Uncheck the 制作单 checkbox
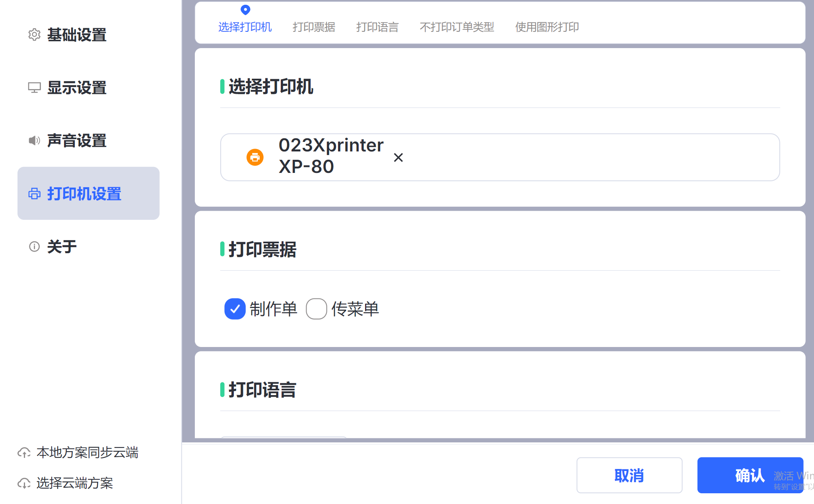The width and height of the screenshot is (814, 504). point(235,309)
